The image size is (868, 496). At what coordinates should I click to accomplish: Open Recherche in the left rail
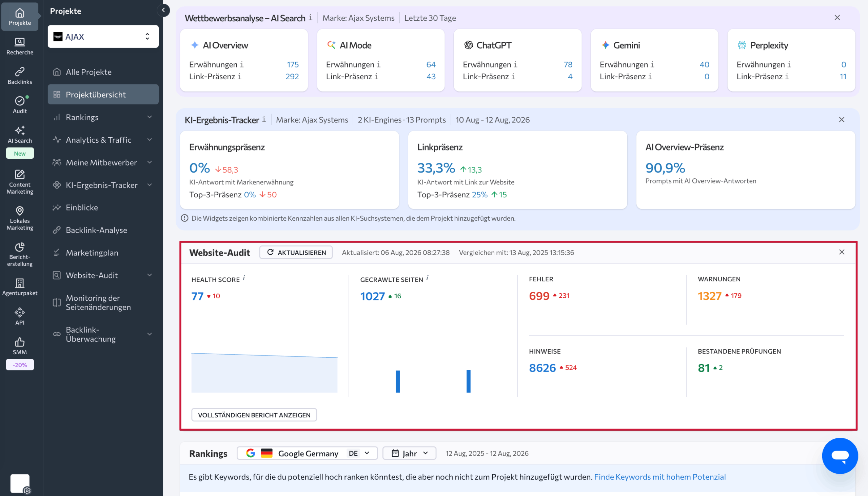(x=20, y=46)
